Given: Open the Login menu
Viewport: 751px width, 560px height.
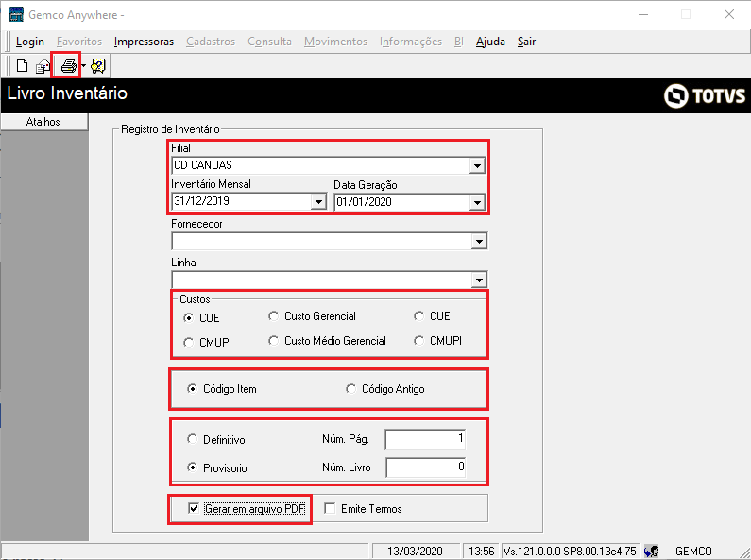Looking at the screenshot, I should point(29,42).
